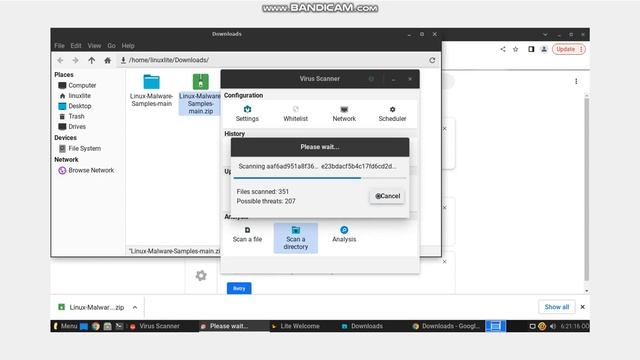Bookmark the page with the star

point(516,49)
